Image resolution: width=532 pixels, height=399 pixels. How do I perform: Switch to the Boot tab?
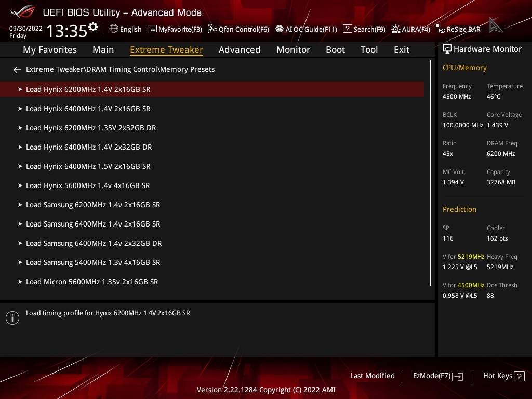[x=335, y=50]
